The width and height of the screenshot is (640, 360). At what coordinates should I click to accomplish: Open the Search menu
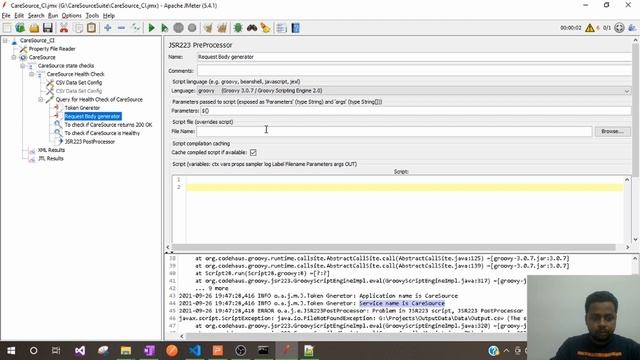pyautogui.click(x=36, y=16)
